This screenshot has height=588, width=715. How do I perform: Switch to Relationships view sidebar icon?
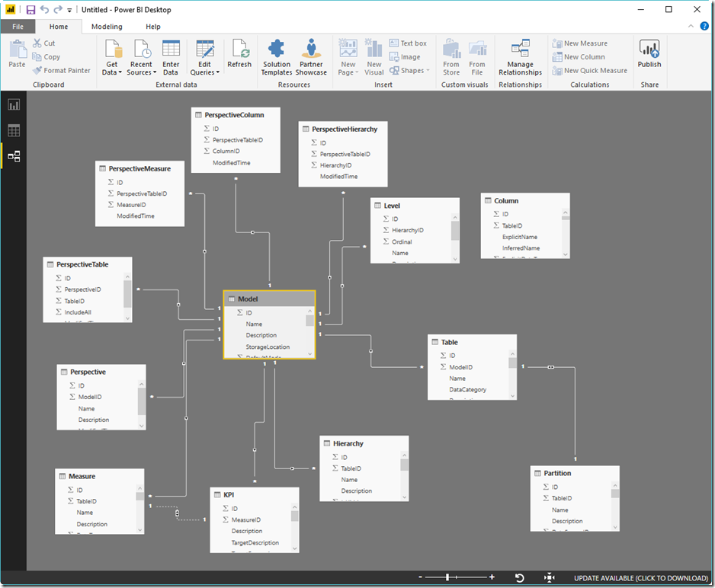point(14,156)
